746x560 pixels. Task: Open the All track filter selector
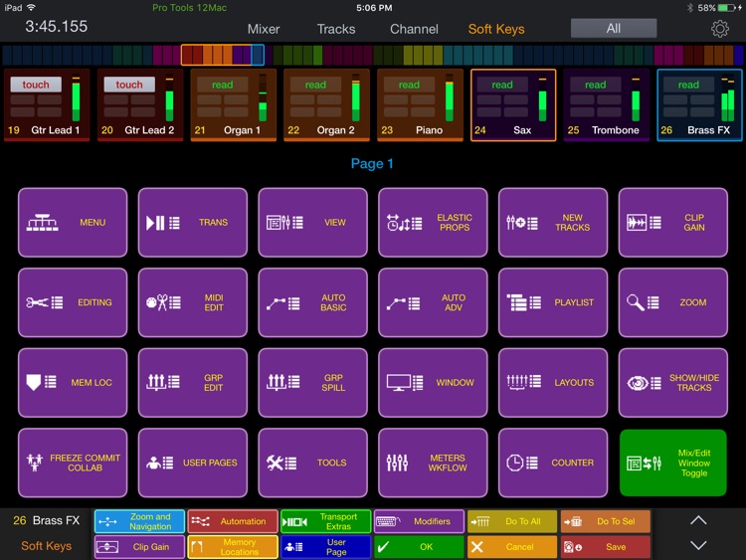click(614, 28)
